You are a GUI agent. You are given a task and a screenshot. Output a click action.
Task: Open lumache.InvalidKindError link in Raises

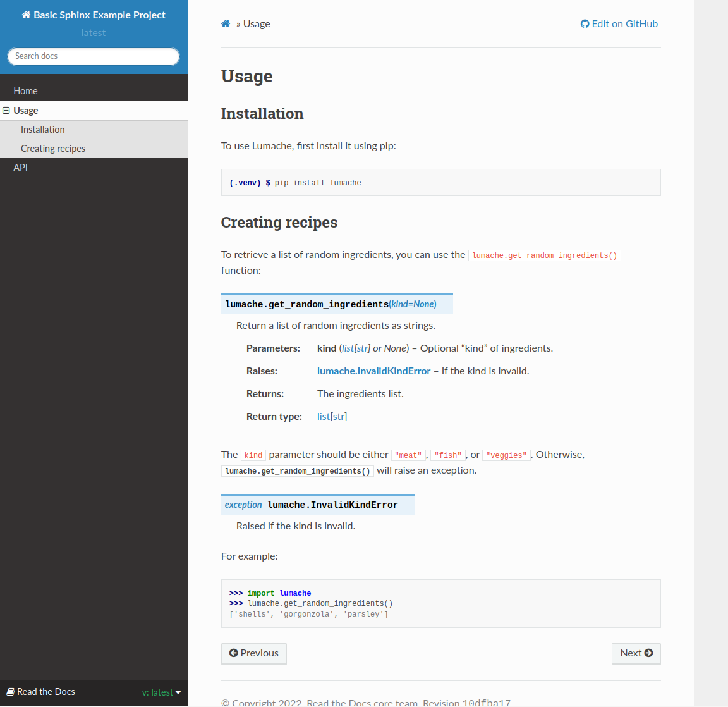point(373,371)
